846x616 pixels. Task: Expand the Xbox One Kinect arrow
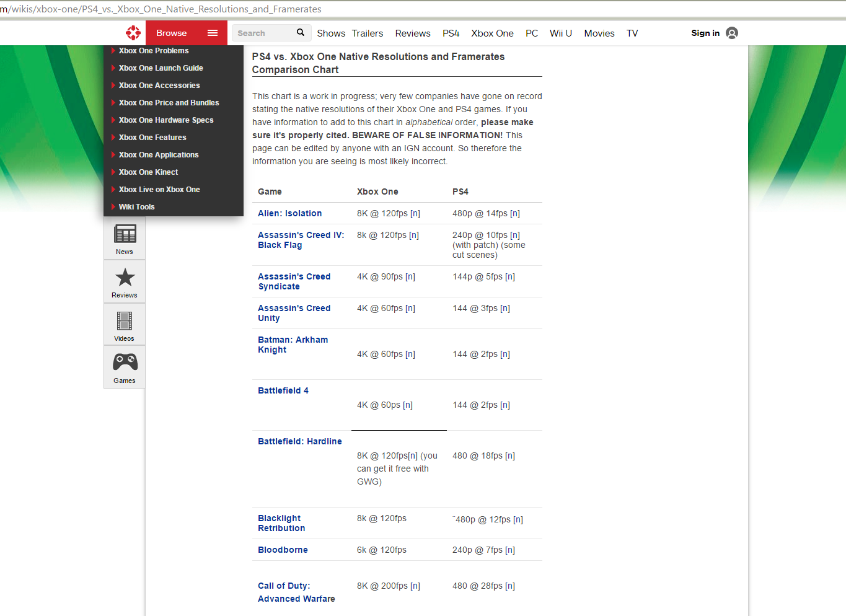point(113,172)
